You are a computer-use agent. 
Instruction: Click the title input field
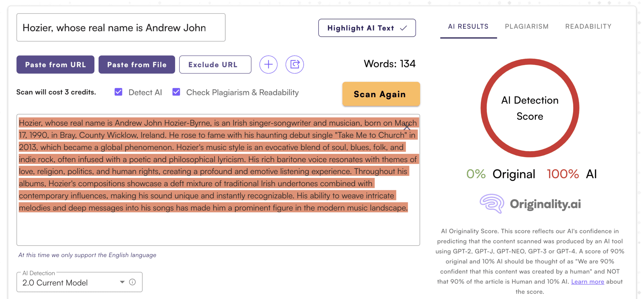121,28
